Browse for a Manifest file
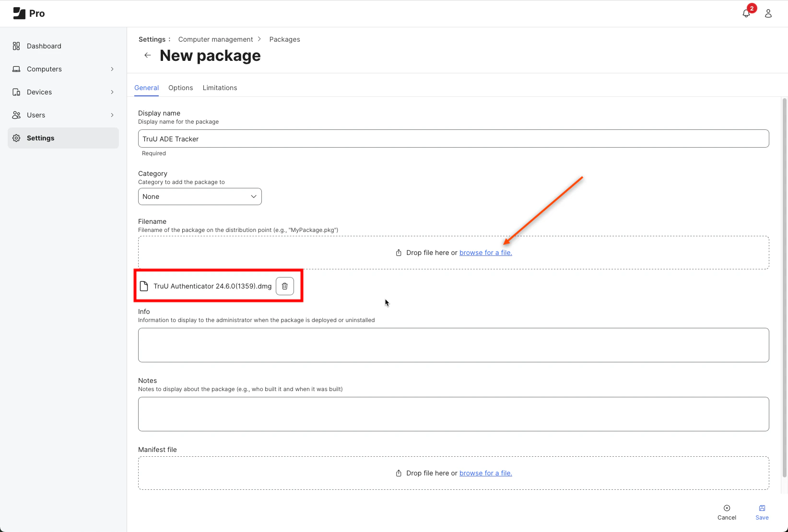 (486, 473)
